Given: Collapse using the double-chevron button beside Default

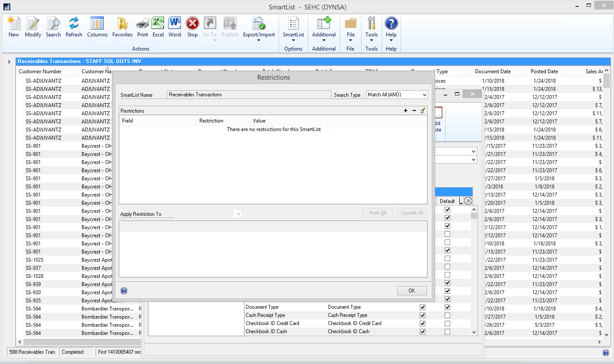Looking at the screenshot, I should tap(468, 201).
